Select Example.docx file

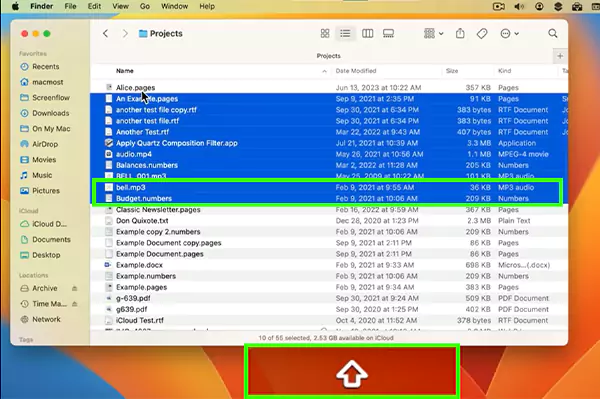pyautogui.click(x=329, y=265)
